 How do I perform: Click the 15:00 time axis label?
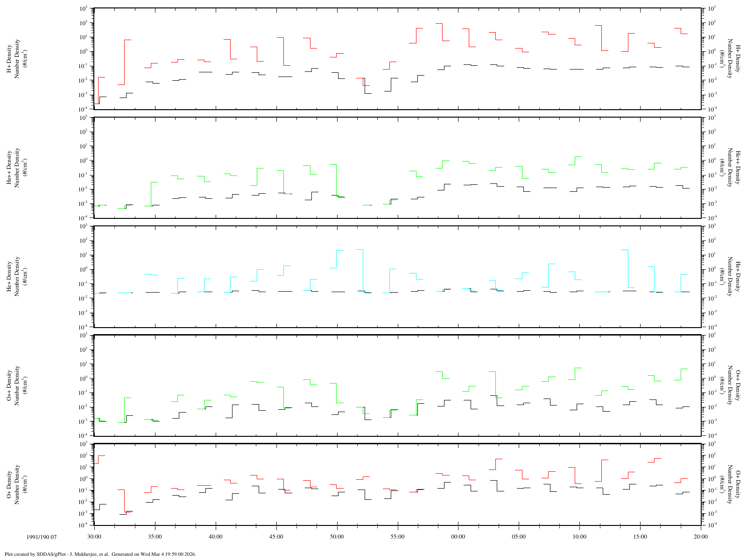click(640, 537)
